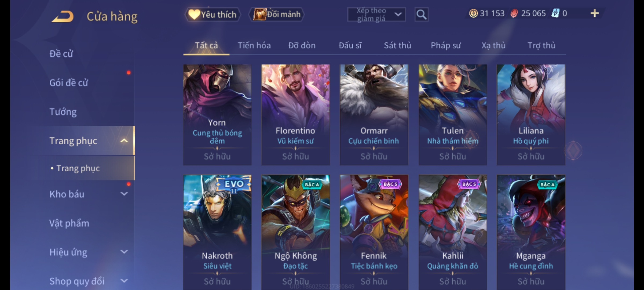Click the gold coin balance icon

coord(473,13)
